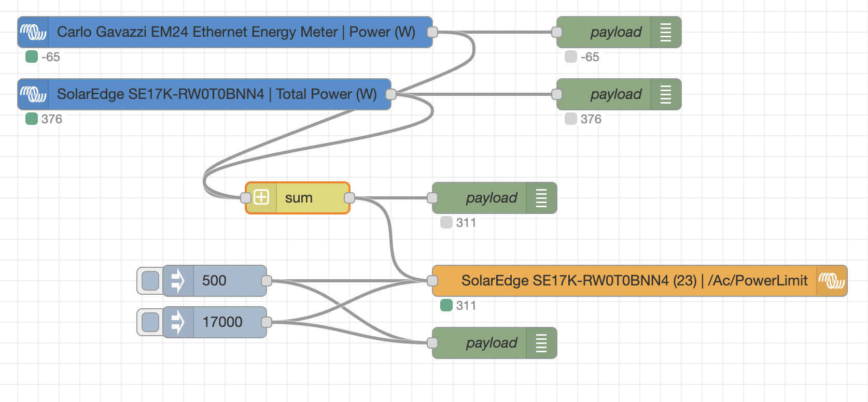Click the green status dot under the Carlo Gavazzi node
The height and width of the screenshot is (402, 868).
[x=32, y=56]
